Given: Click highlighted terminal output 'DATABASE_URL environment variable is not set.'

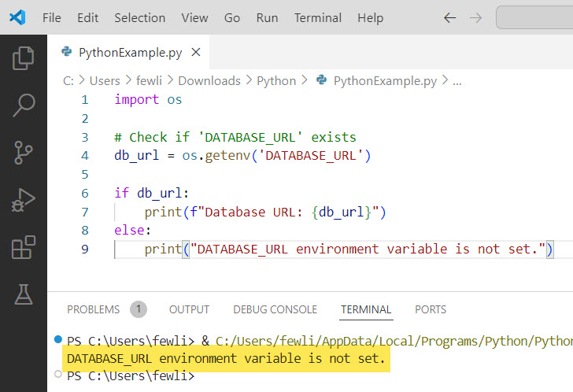Looking at the screenshot, I should pyautogui.click(x=226, y=358).
